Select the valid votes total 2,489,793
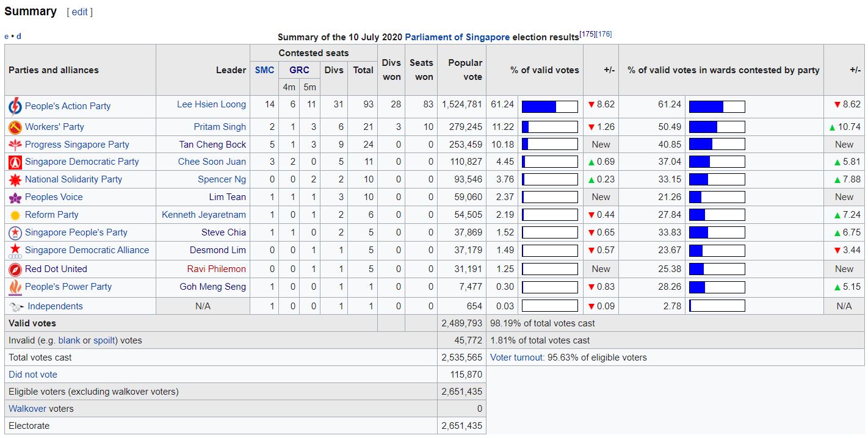 (x=462, y=324)
